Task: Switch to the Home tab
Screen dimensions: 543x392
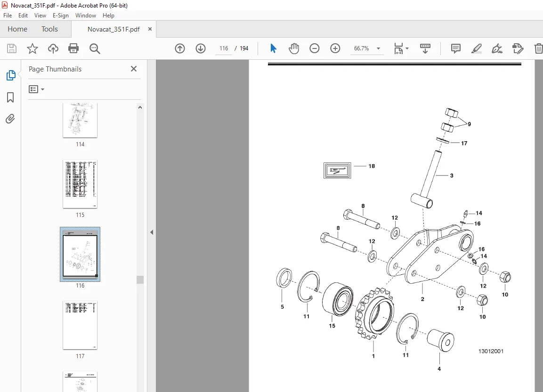Action: click(17, 29)
